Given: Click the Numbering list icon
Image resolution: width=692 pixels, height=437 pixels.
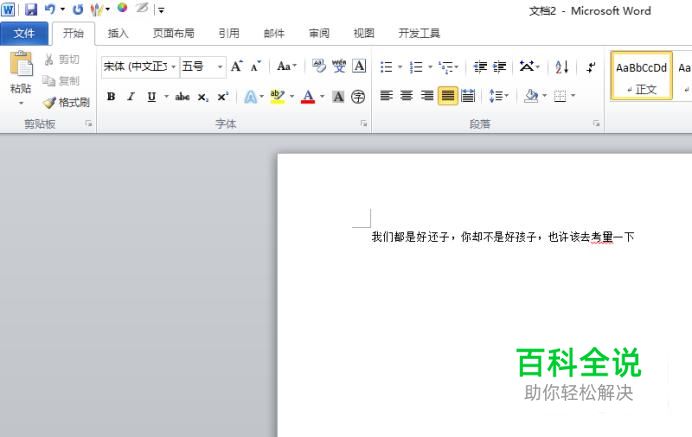Looking at the screenshot, I should 416,67.
